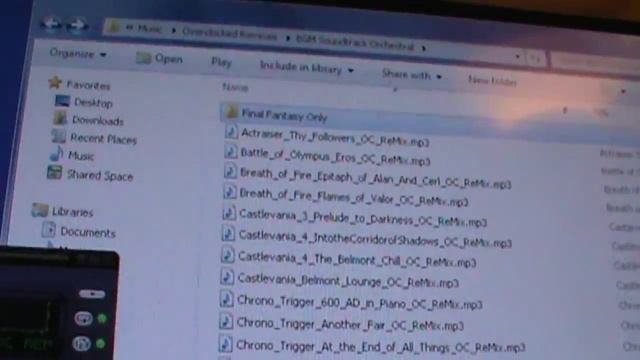Expand the Share with arrow

point(439,77)
